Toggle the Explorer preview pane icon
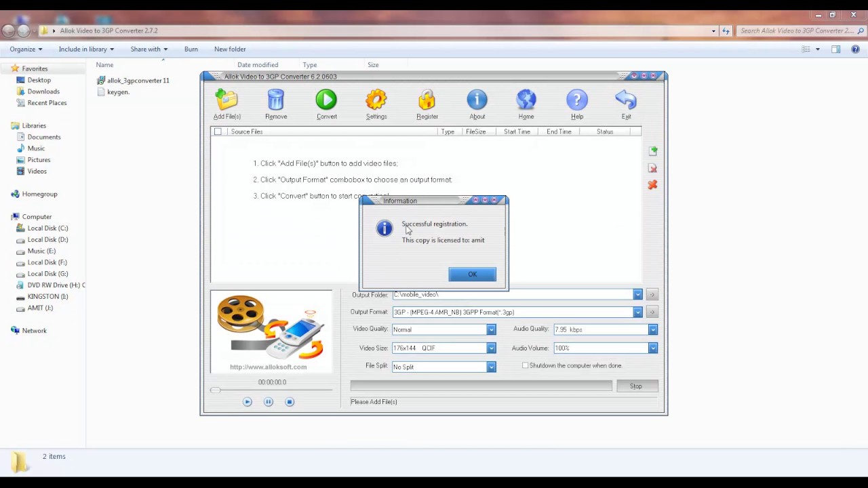 [836, 49]
